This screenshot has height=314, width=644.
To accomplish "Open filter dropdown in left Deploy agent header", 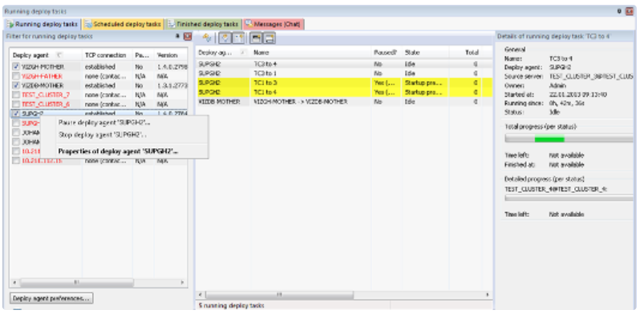I will [59, 55].
